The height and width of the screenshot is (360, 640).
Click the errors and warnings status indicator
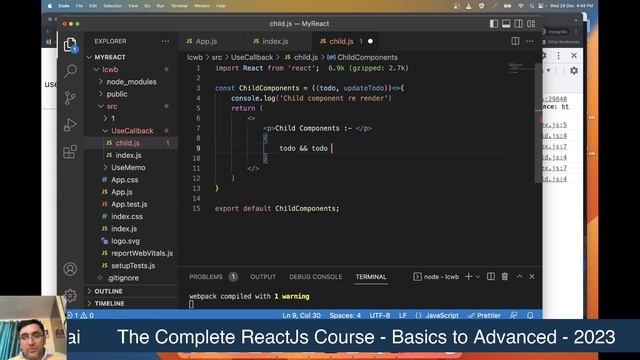[x=80, y=315]
